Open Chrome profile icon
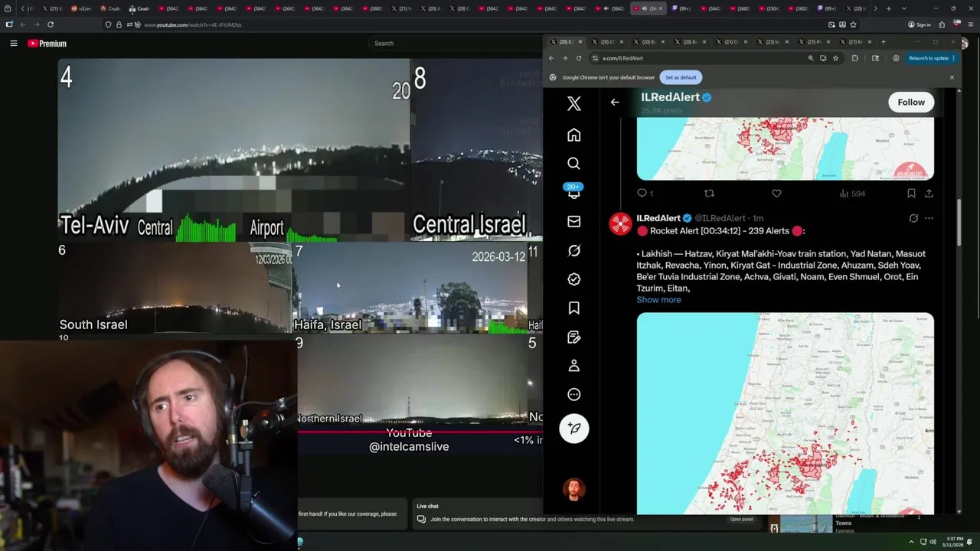 coord(896,58)
